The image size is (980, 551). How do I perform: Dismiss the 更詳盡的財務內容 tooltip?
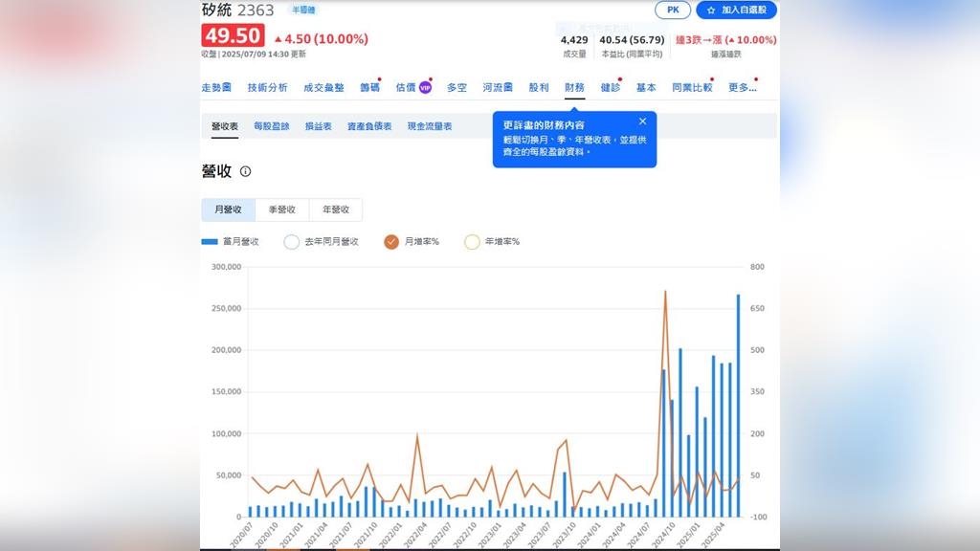(x=642, y=121)
